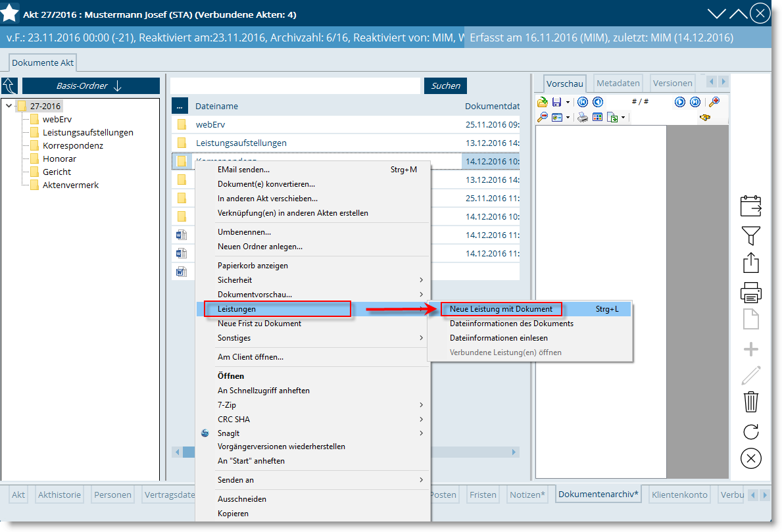Viewport: 782px width, 532px height.
Task: Expand the Sicherheit submenu
Action: point(422,280)
